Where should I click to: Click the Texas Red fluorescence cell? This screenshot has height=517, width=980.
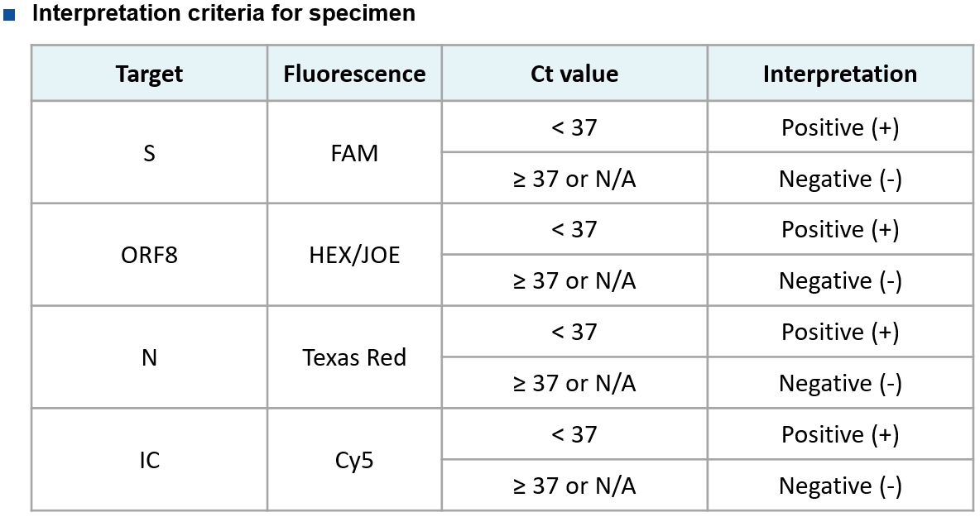(x=354, y=357)
